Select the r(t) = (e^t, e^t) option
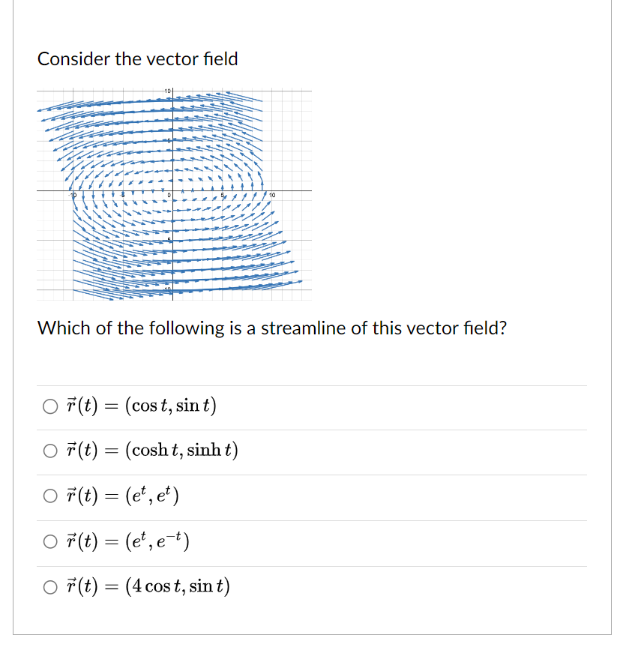The width and height of the screenshot is (644, 650). tap(49, 496)
